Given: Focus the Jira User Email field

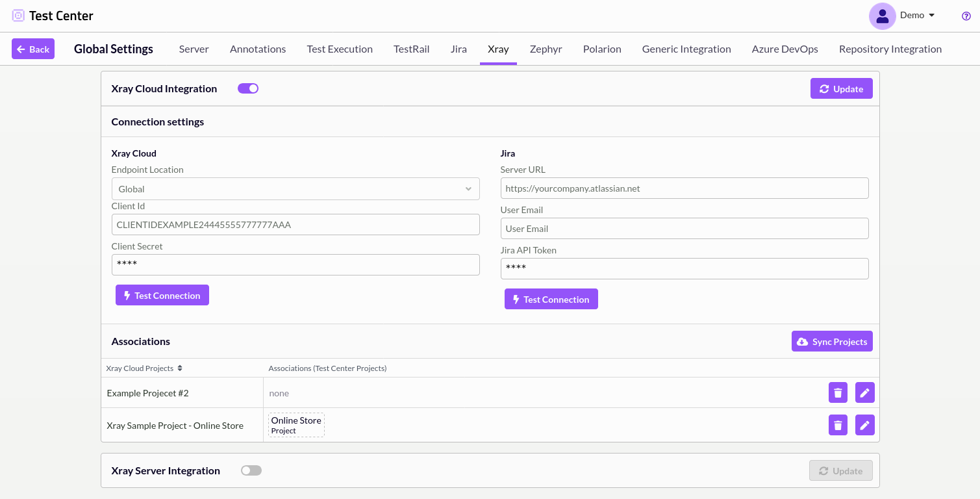Looking at the screenshot, I should [684, 229].
